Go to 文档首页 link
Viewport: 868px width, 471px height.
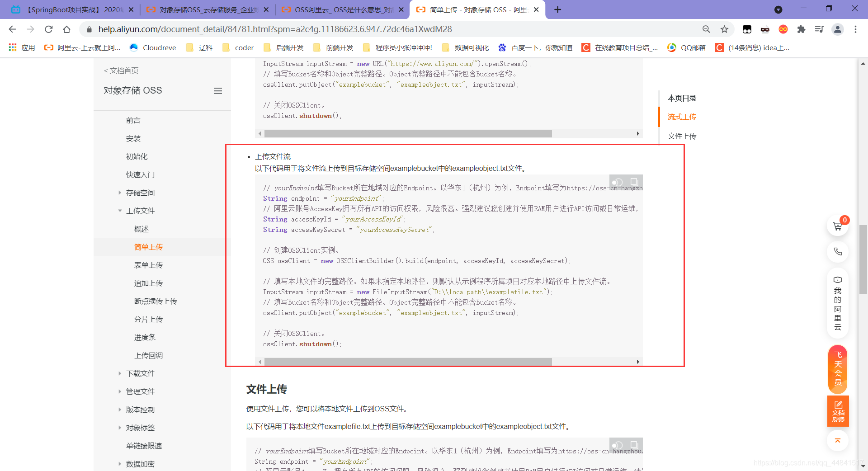121,71
